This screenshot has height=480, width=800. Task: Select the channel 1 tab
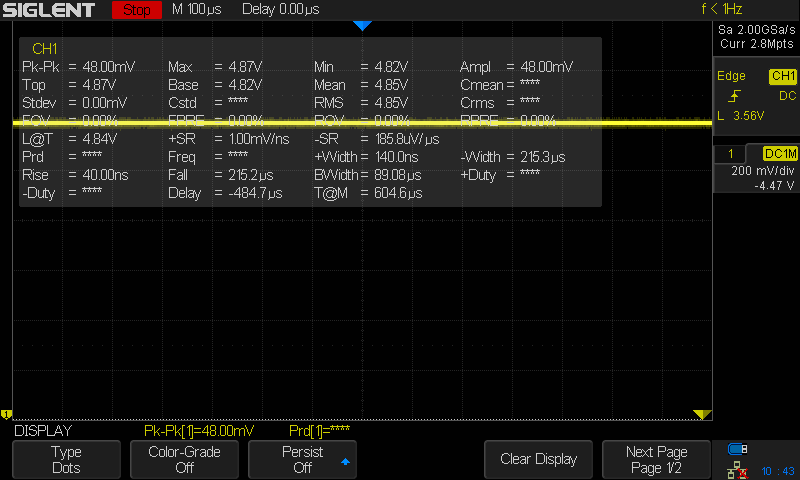(x=731, y=153)
